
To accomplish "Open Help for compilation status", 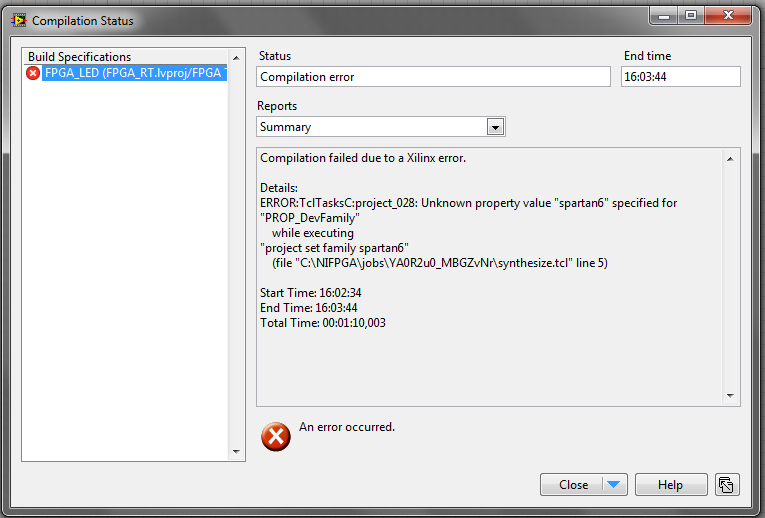I will coord(670,485).
